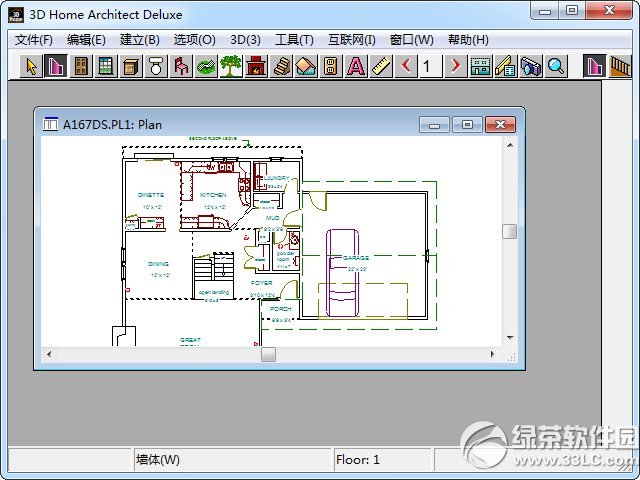The image size is (640, 480).
Task: Choose the Fireplace tool icon
Action: [256, 66]
